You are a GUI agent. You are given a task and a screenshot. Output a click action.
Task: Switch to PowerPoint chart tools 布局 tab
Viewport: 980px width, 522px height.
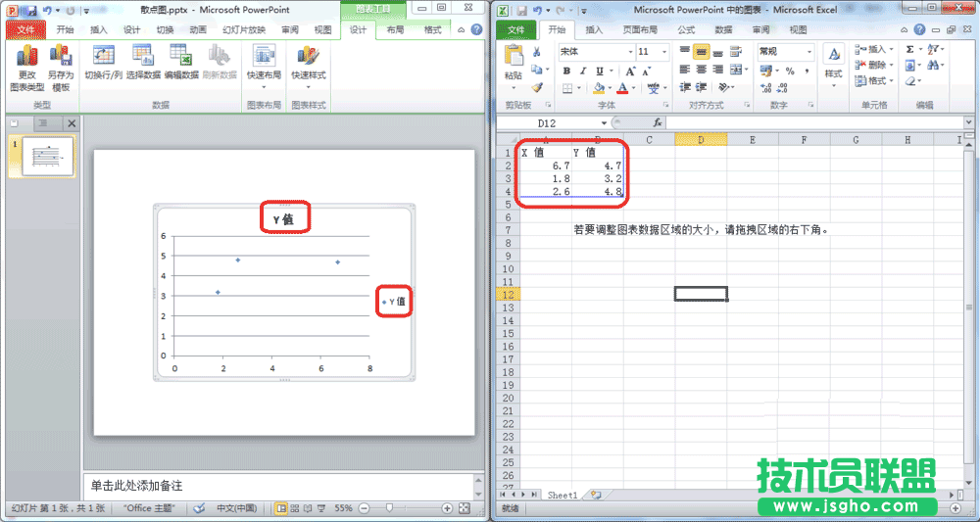(x=395, y=30)
